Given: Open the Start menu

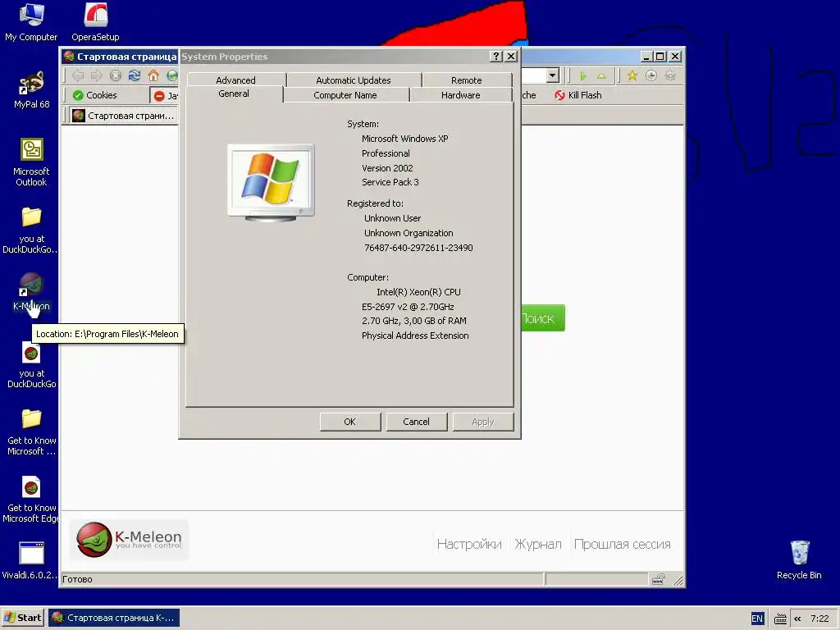Looking at the screenshot, I should tap(22, 618).
